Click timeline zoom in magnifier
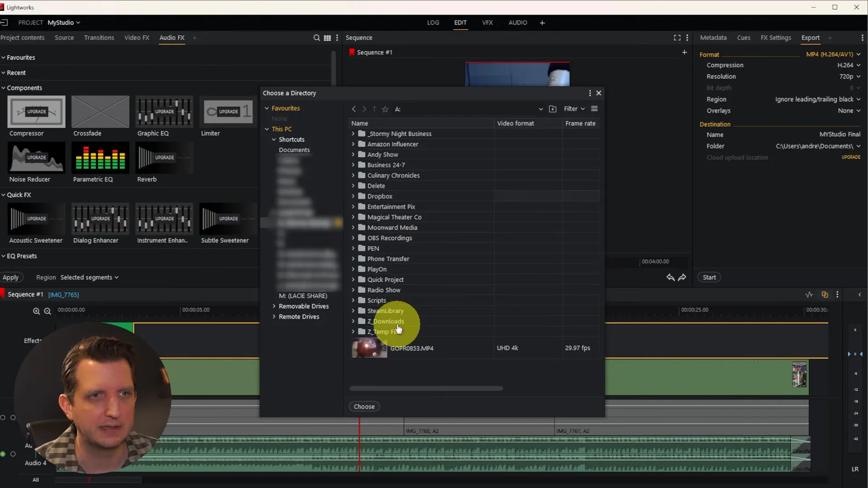Image resolution: width=868 pixels, height=488 pixels. [36, 311]
